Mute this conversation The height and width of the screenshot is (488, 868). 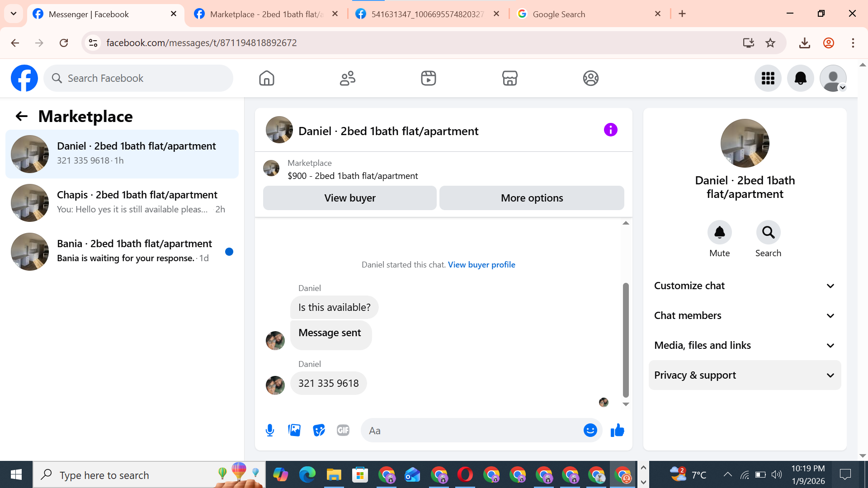[719, 233]
